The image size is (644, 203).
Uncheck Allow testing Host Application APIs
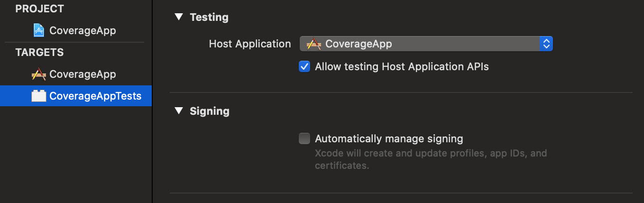(304, 66)
